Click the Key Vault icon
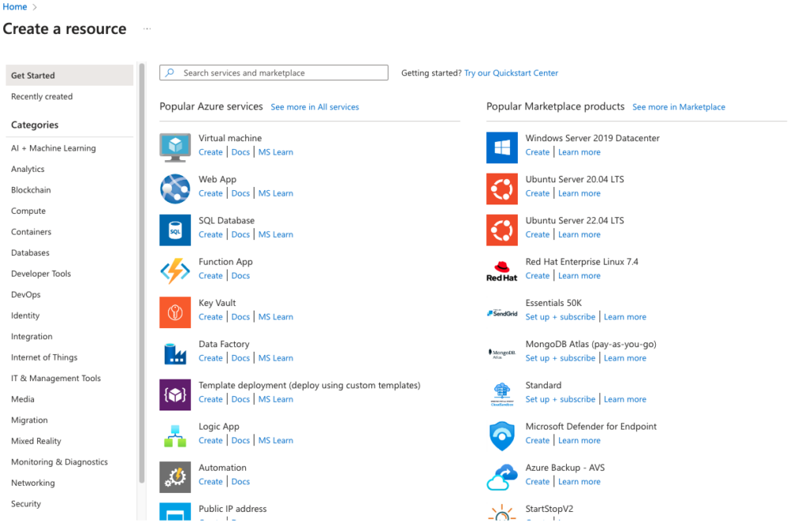This screenshot has width=812, height=523. pos(175,312)
